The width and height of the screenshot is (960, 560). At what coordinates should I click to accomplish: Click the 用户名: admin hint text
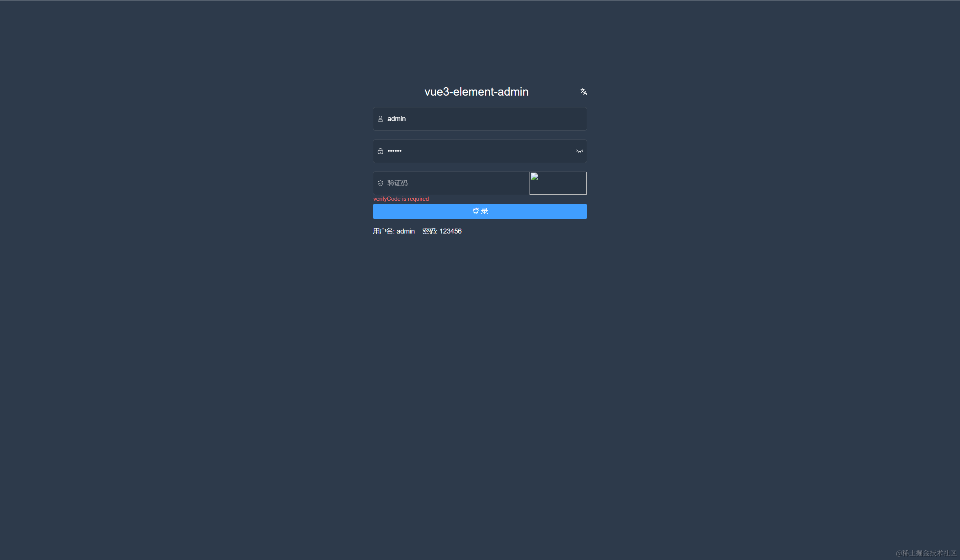pyautogui.click(x=394, y=231)
